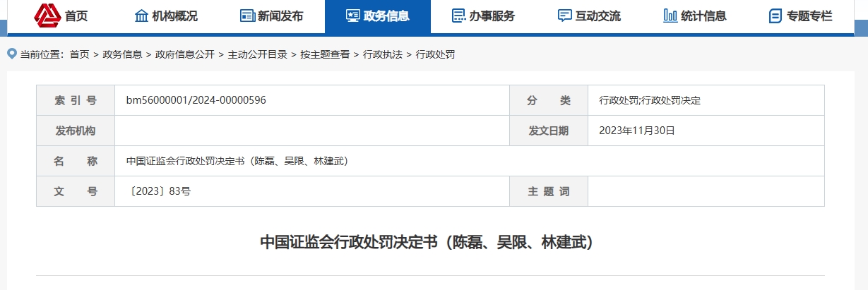Click the 文号 label cell
Viewport: 868px width, 290px height.
[76, 191]
